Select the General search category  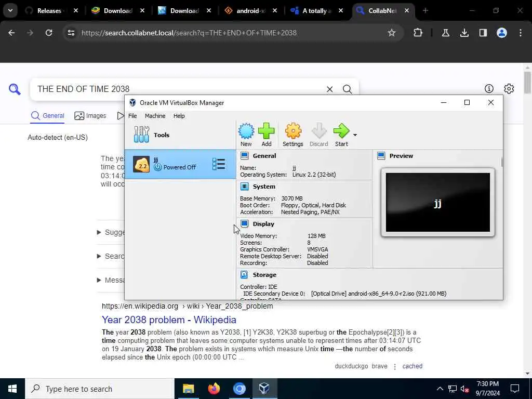[x=47, y=116]
